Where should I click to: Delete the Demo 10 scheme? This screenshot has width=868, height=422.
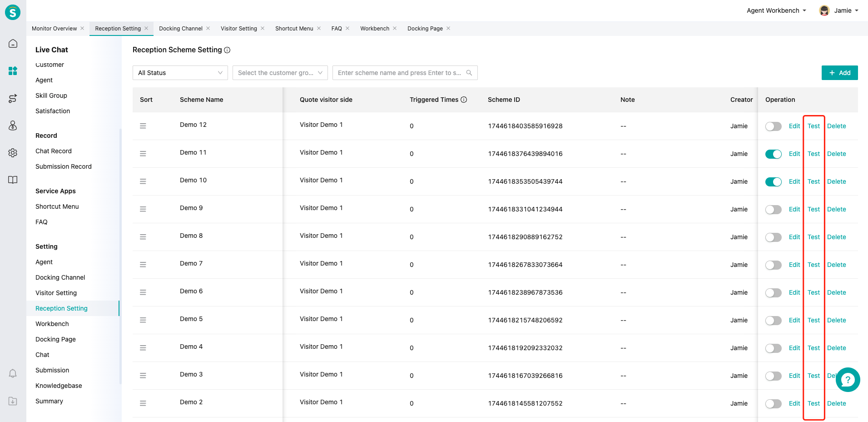(x=836, y=181)
